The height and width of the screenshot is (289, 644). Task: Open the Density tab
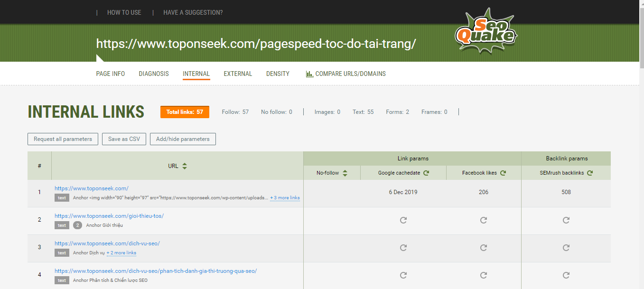click(278, 74)
